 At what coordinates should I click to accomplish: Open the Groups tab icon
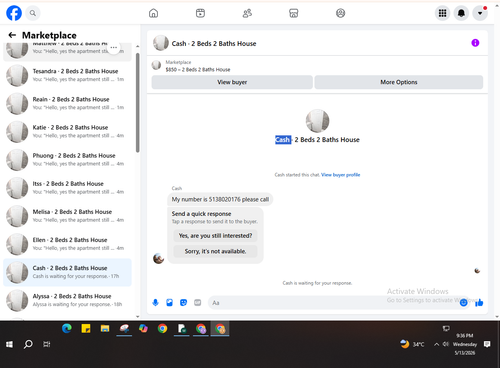[340, 13]
